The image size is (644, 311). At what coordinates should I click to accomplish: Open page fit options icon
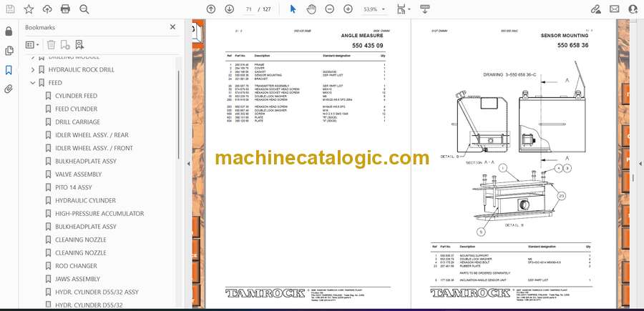click(x=404, y=9)
